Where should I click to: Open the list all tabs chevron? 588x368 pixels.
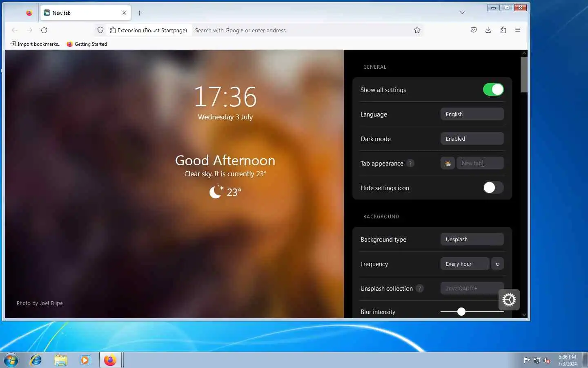coord(462,13)
